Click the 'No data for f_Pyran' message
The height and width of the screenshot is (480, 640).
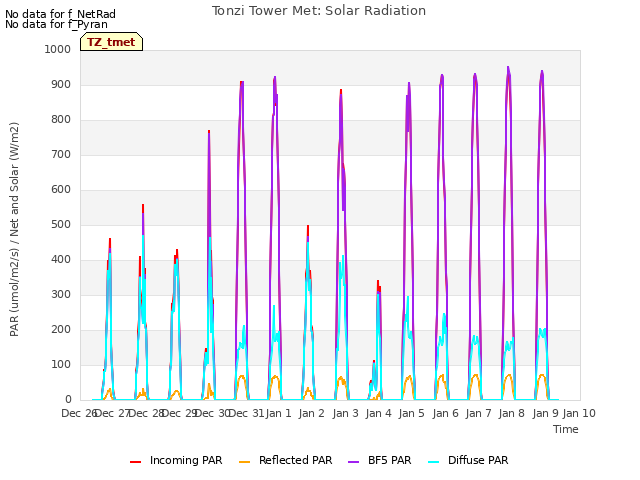[56, 24]
